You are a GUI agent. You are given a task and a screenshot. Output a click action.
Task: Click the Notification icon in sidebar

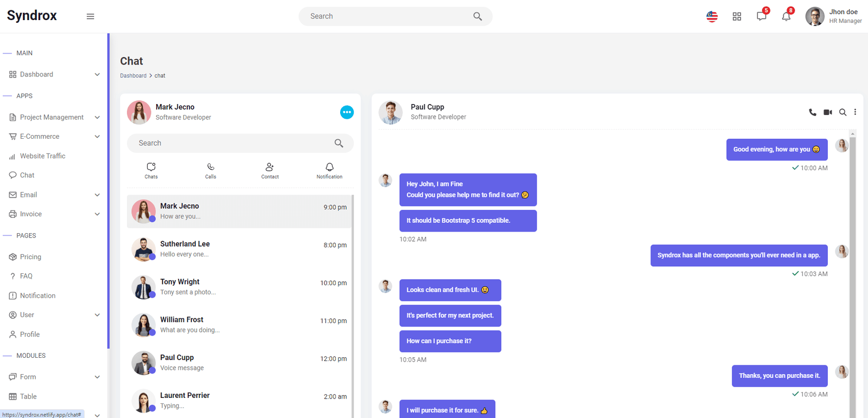(12, 295)
